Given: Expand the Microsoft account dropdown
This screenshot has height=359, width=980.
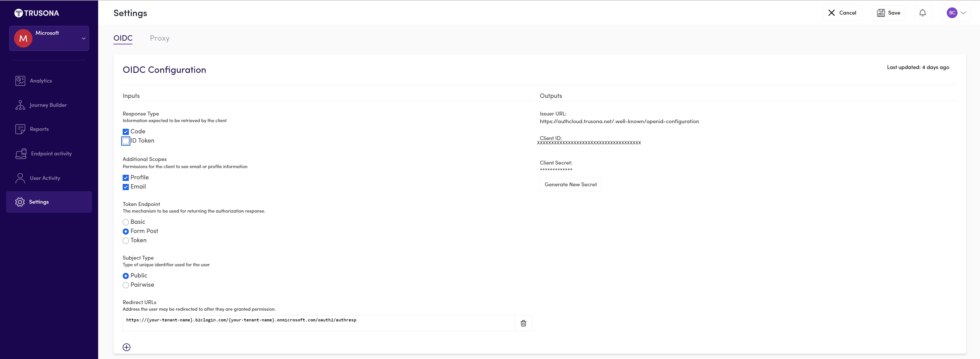Looking at the screenshot, I should tap(84, 38).
